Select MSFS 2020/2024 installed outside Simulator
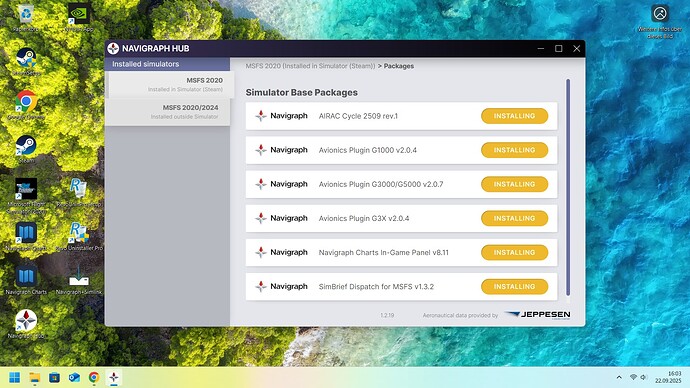Image resolution: width=690 pixels, height=388 pixels. (168, 112)
